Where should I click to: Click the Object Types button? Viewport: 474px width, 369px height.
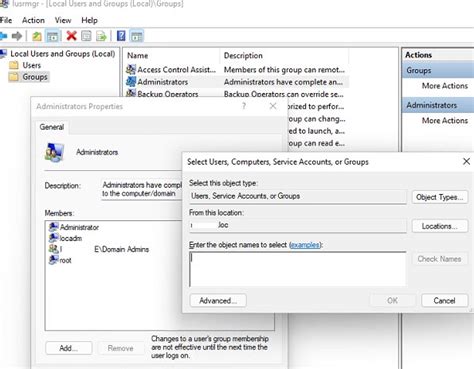click(439, 197)
